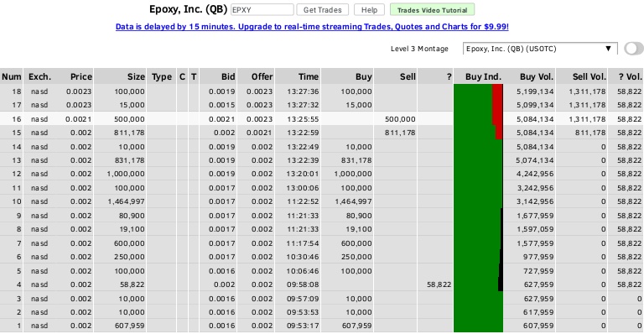The image size is (644, 334).
Task: Click size 19,100 in row 8
Action: (x=132, y=229)
